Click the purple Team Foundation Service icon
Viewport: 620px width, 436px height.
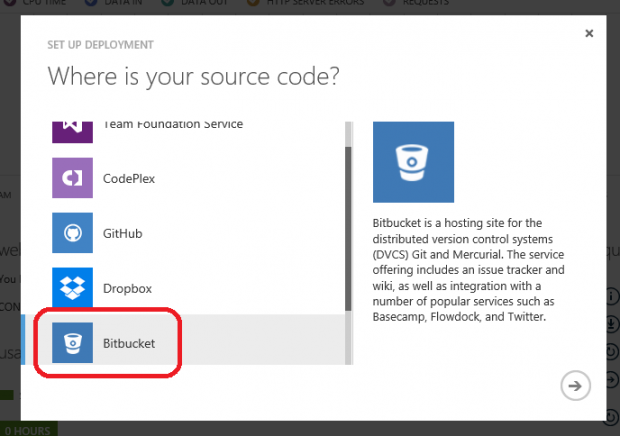pos(72,132)
